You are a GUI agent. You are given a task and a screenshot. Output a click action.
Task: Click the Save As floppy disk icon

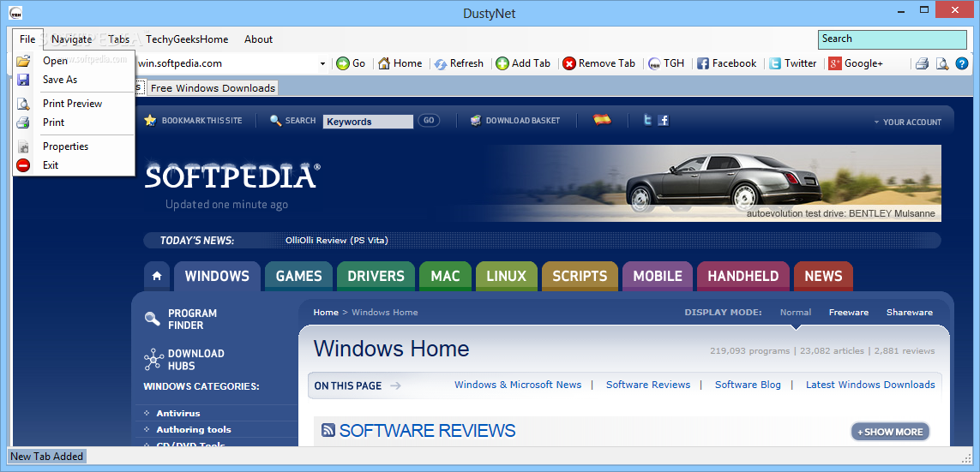23,80
